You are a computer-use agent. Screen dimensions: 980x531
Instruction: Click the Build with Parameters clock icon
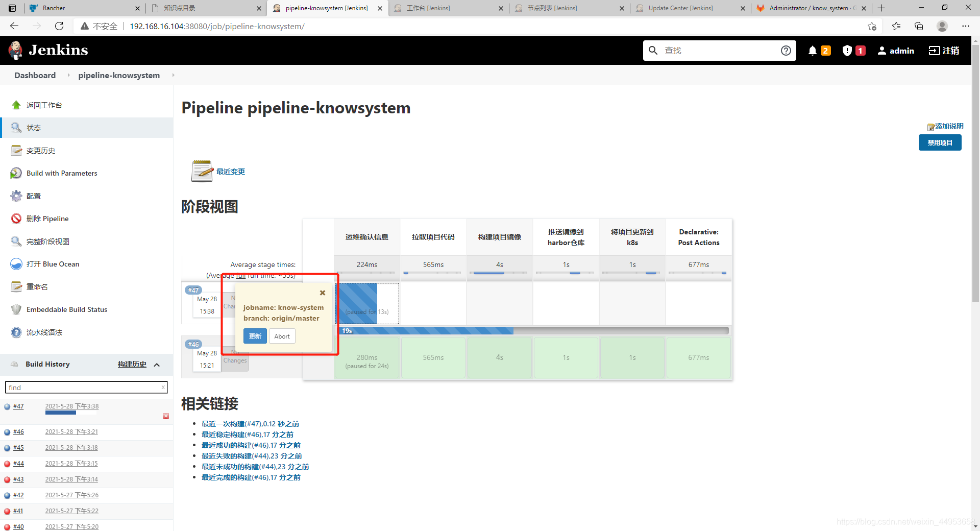click(16, 173)
